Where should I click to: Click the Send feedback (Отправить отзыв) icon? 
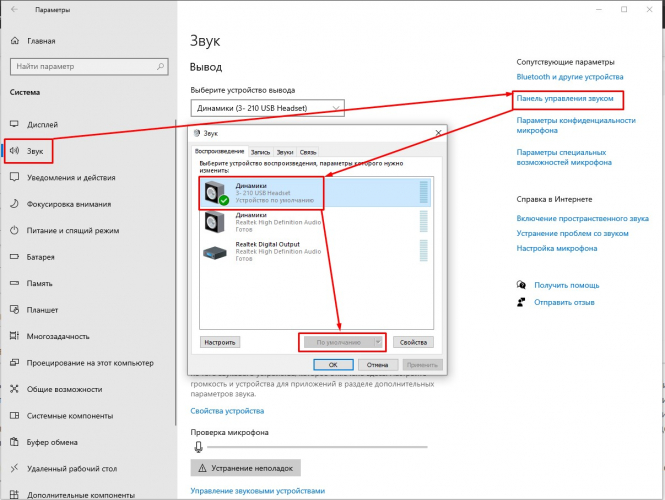521,302
